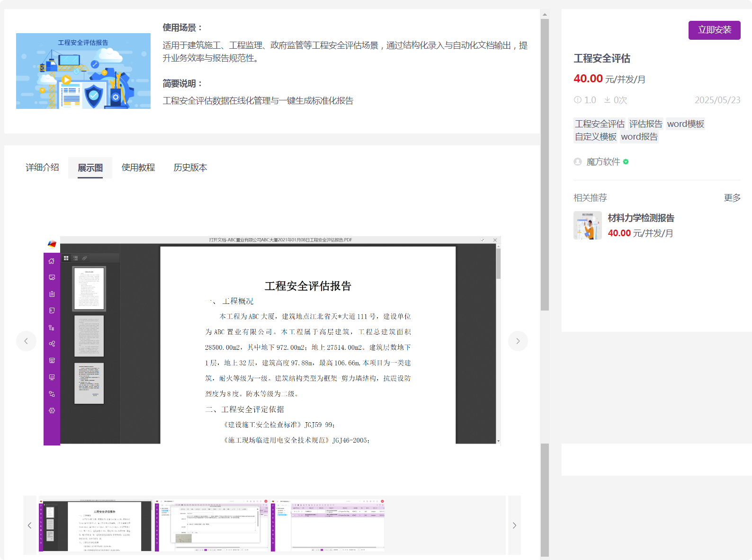
Task: Move thumbnail strip right with its arrow
Action: pos(514,525)
